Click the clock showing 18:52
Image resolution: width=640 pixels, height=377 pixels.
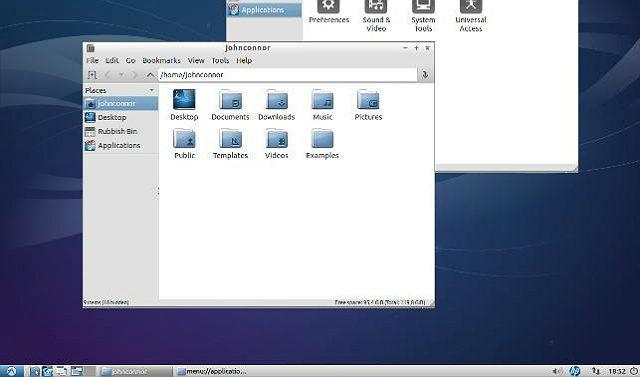(x=617, y=371)
